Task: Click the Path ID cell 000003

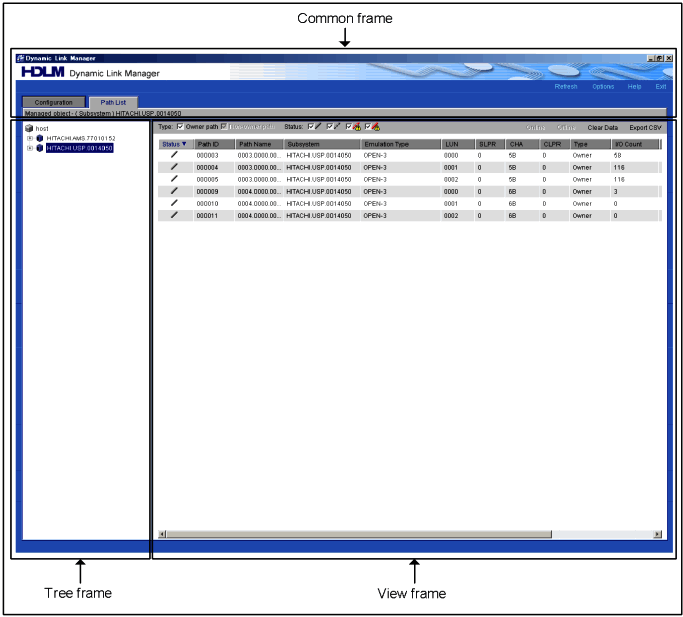Action: pos(207,155)
